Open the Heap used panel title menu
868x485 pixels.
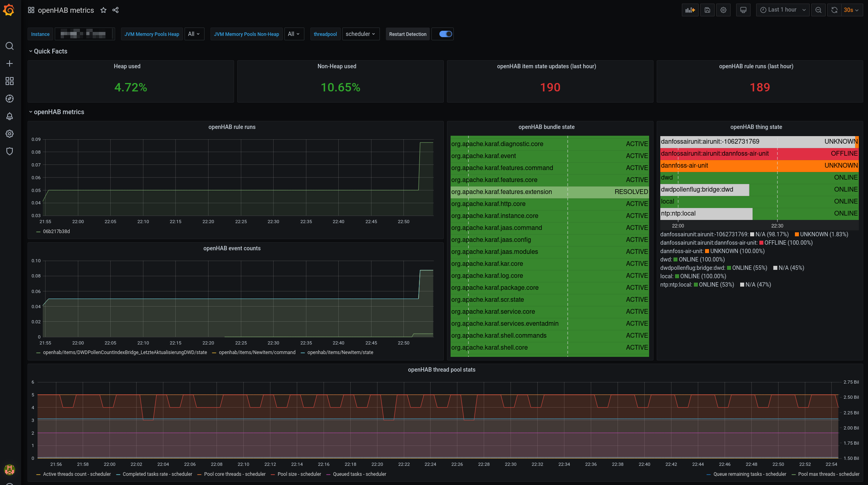[x=127, y=66]
